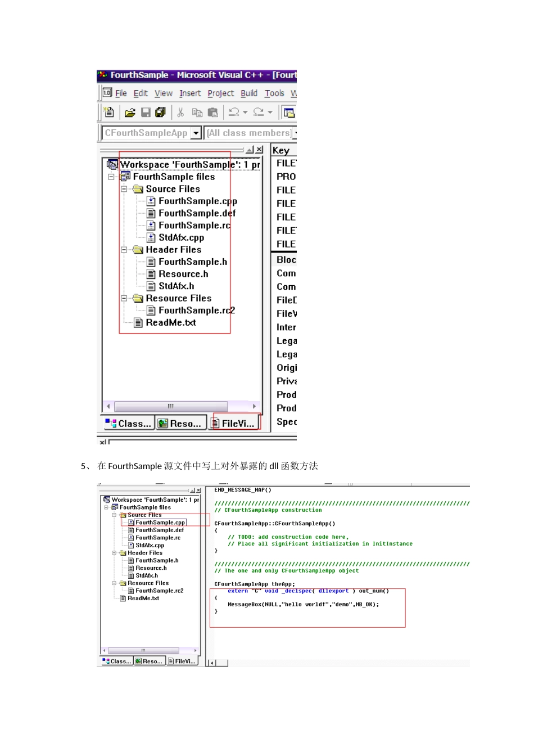Open the Project menu
Viewport: 534px width, 756px height.
click(x=221, y=93)
